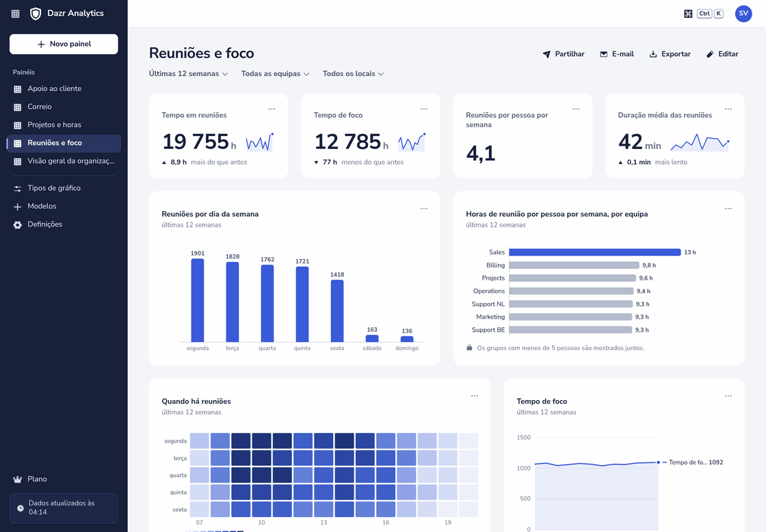
Task: Click the Definições gear icon
Action: 18,225
